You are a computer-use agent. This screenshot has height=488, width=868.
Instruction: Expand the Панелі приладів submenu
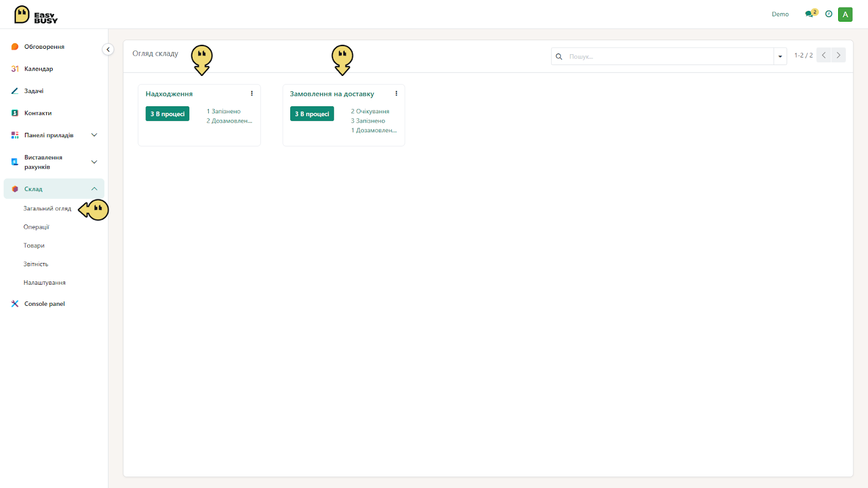pyautogui.click(x=94, y=135)
